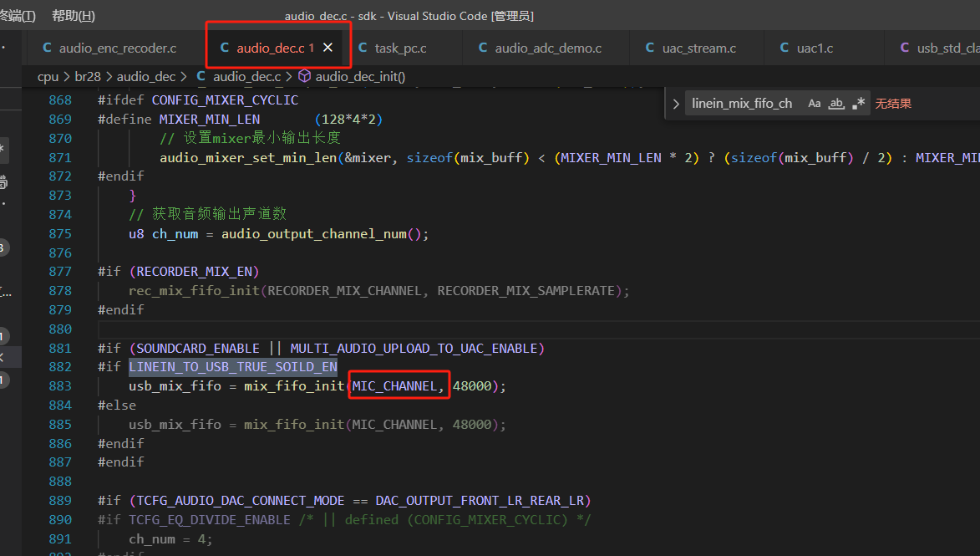
Task: Click the 48000 value on line 883
Action: click(x=472, y=386)
